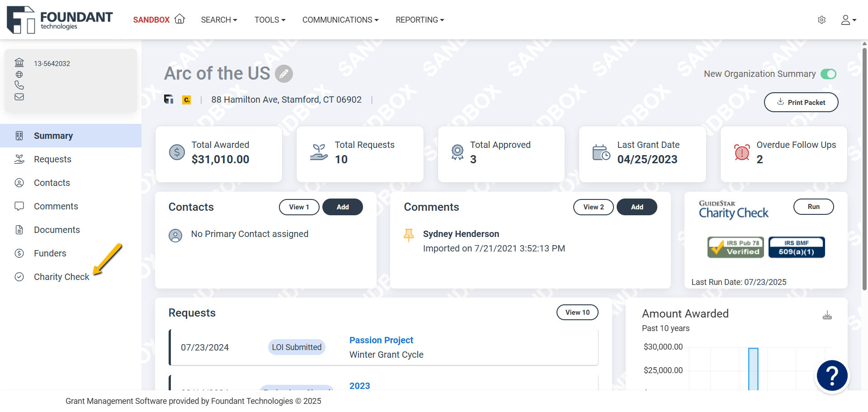Click the address 88 Hamilton Ave text
868x412 pixels.
(286, 99)
